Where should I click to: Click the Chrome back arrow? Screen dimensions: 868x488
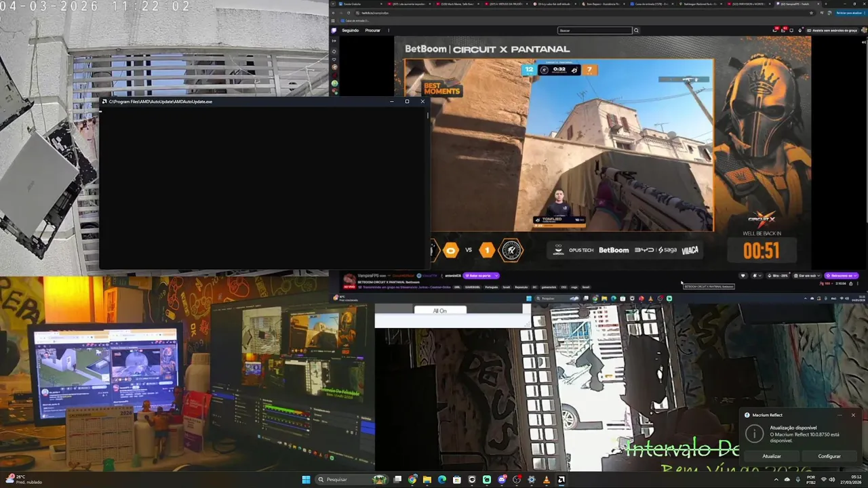coord(334,13)
